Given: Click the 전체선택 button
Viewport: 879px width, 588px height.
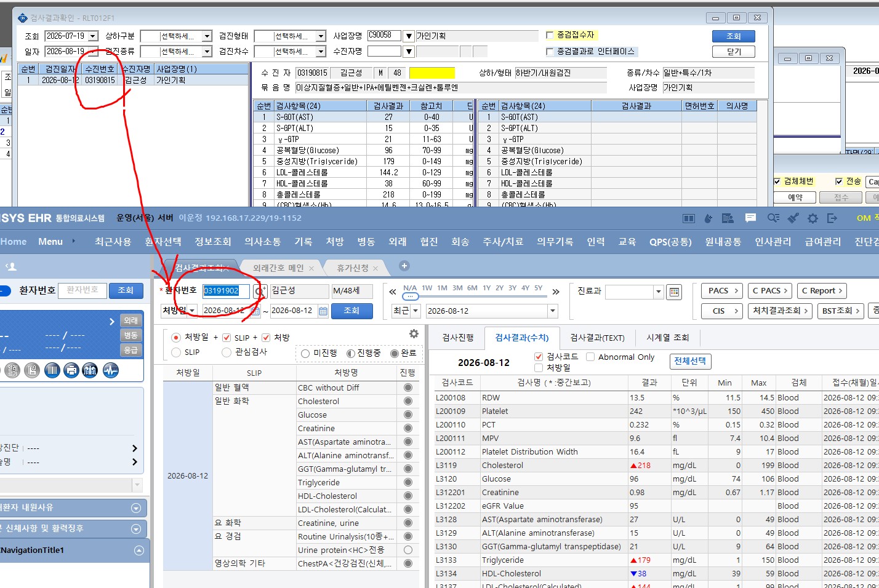Looking at the screenshot, I should pos(690,361).
